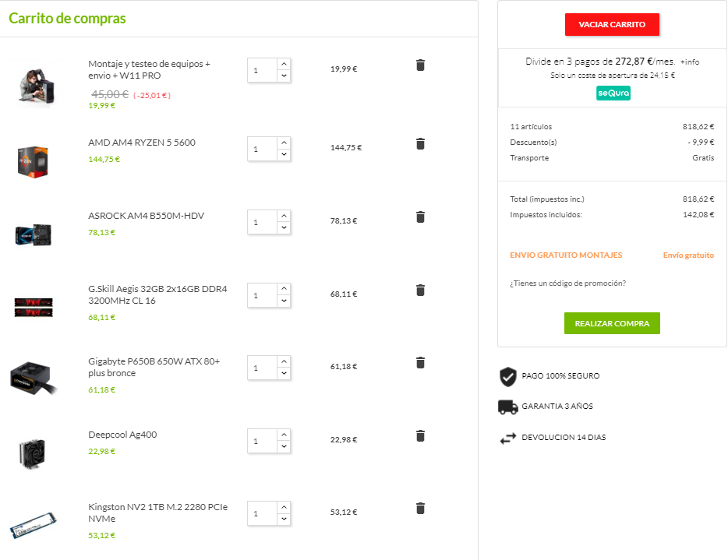Click the 14-day return arrows icon
The width and height of the screenshot is (728, 560).
click(508, 438)
